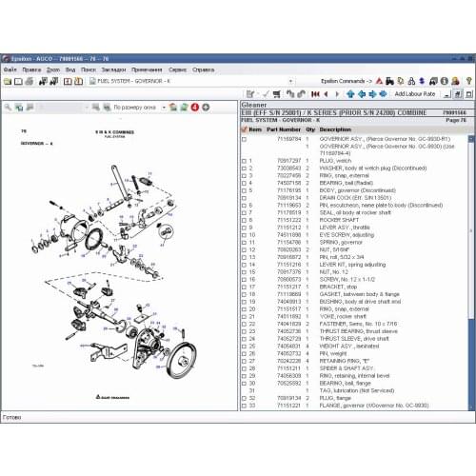476x476 pixels.
Task: Click the blue up-down arrows icon
Action: click(422, 81)
